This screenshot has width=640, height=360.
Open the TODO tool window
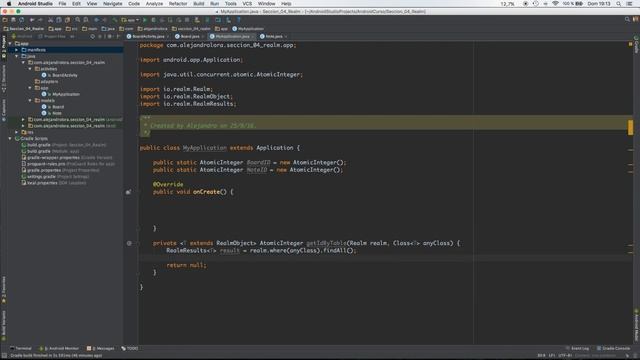click(130, 349)
